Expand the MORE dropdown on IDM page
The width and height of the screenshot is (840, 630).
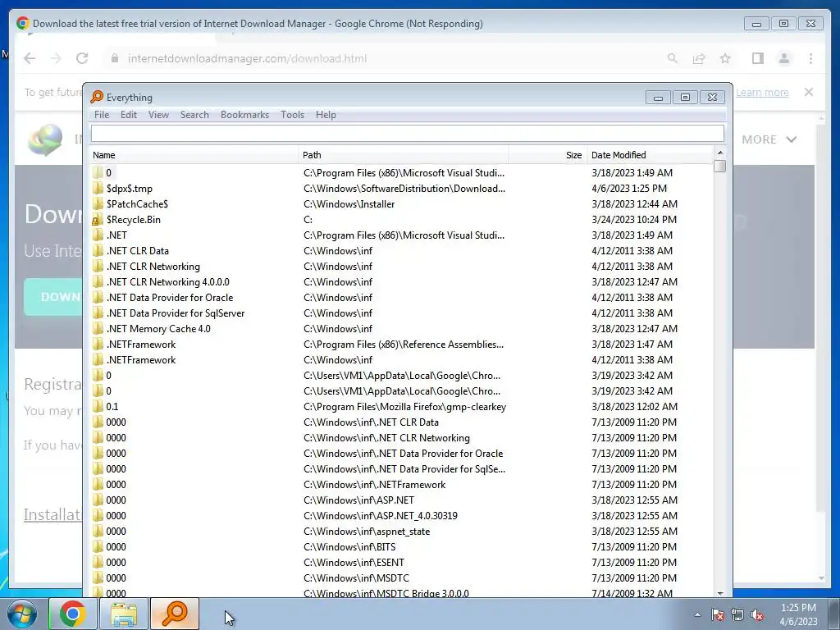(769, 139)
